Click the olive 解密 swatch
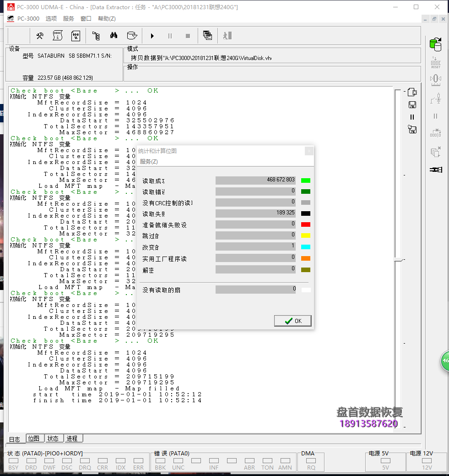This screenshot has width=449, height=476. coord(305,270)
